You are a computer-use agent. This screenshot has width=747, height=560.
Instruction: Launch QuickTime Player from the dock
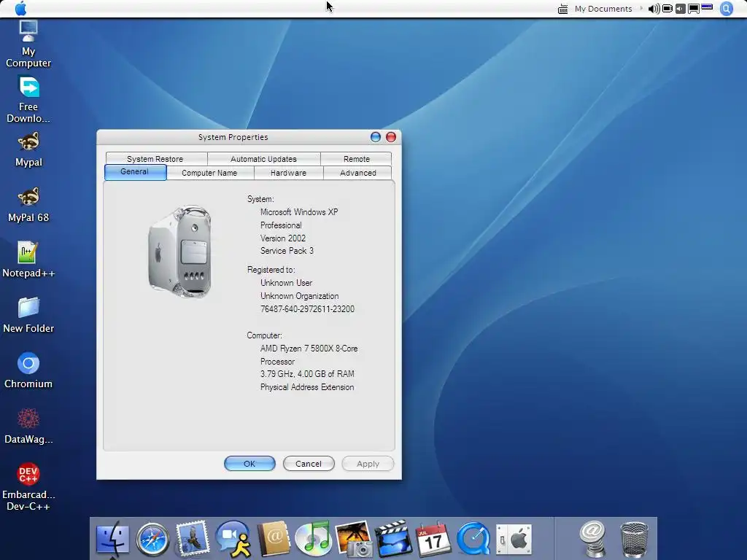click(473, 540)
